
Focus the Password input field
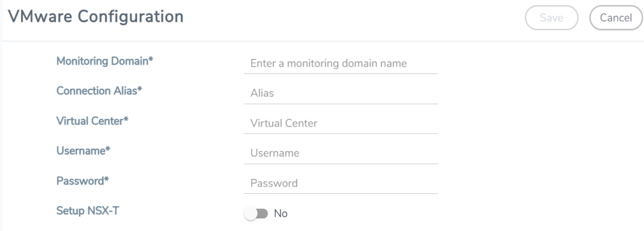[x=341, y=183]
